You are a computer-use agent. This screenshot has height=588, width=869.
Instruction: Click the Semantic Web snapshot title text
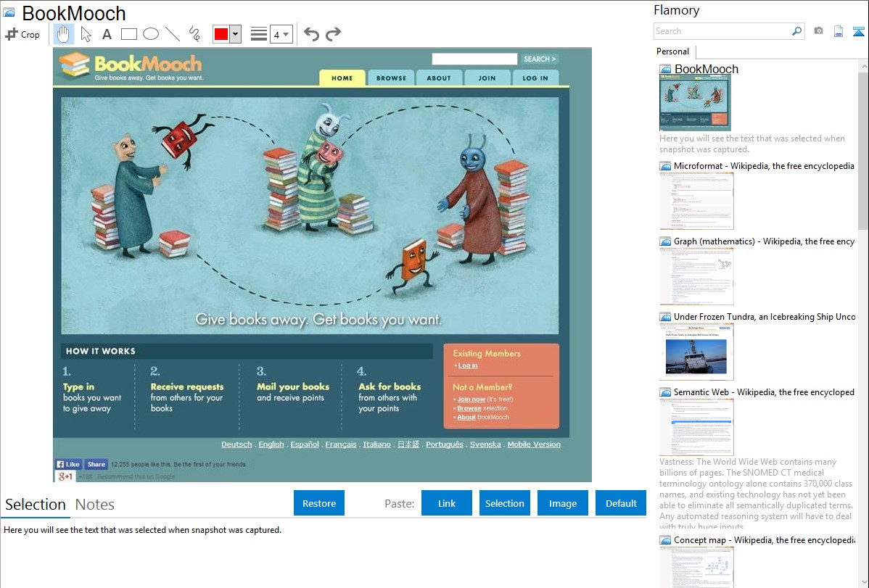(764, 392)
